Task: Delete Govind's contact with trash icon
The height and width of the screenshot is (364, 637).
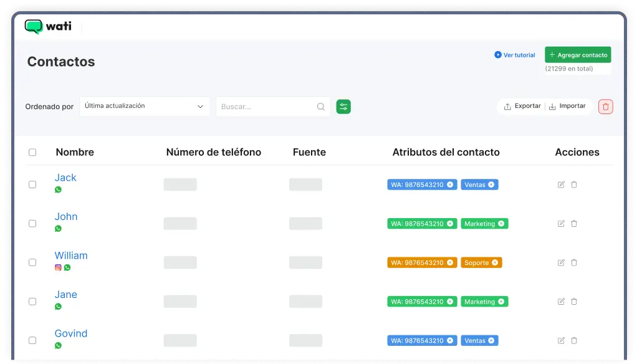Action: pos(574,340)
